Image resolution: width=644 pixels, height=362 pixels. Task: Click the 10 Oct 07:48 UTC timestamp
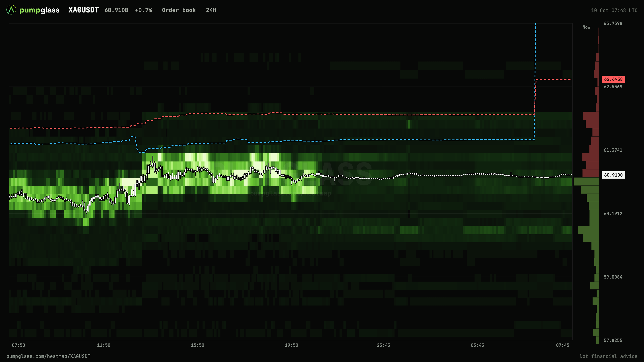pyautogui.click(x=614, y=10)
